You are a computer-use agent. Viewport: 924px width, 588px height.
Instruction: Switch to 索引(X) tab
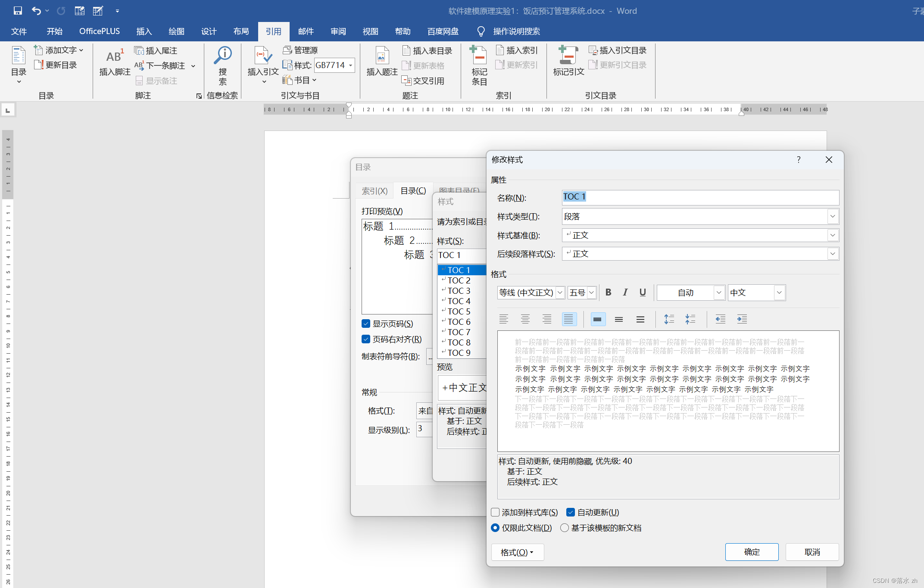pyautogui.click(x=375, y=190)
